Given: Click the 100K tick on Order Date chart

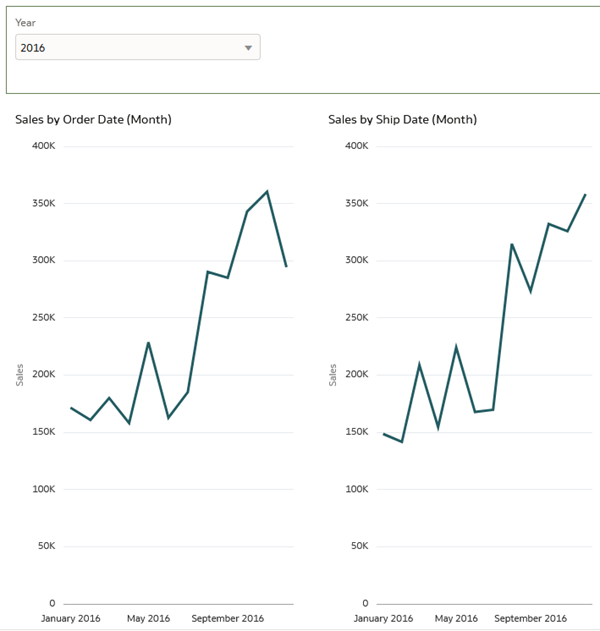Looking at the screenshot, I should (x=44, y=489).
